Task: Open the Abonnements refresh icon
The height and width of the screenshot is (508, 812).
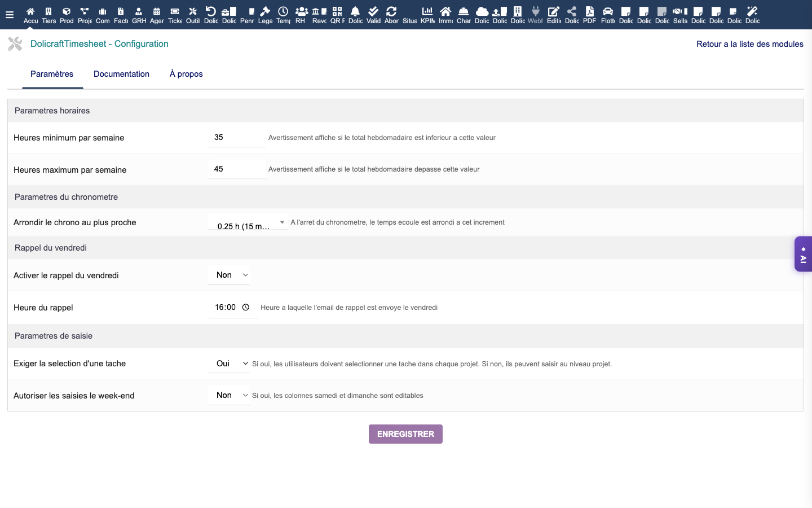Action: (x=391, y=11)
